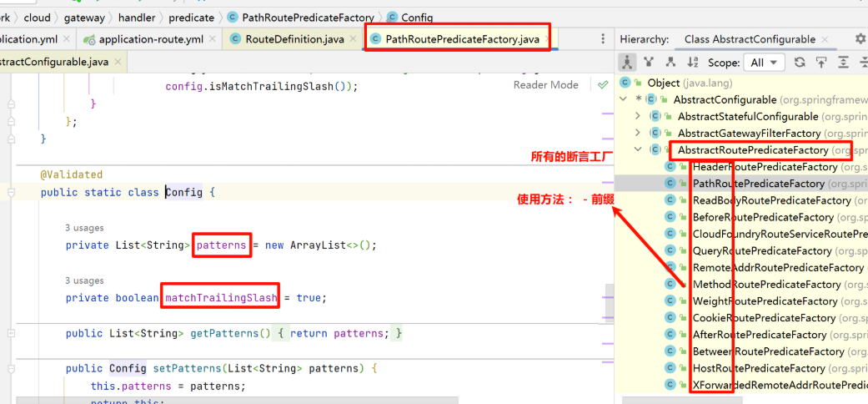Click the inspections green checkmark
Viewport: 868px width, 404px height.
click(x=603, y=85)
